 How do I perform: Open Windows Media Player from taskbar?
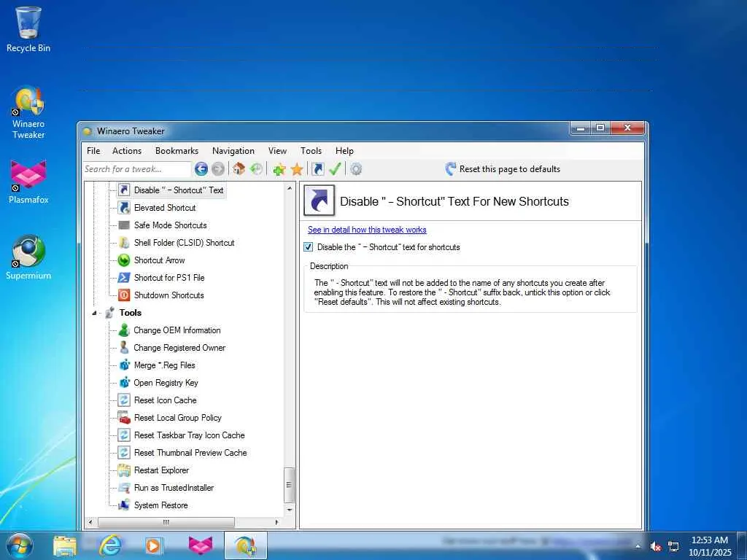[x=153, y=545]
